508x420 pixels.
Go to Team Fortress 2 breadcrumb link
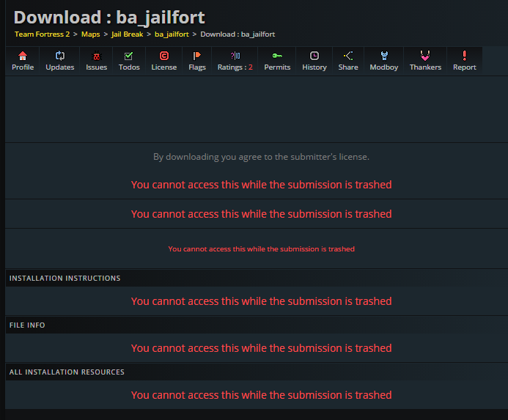coord(42,34)
